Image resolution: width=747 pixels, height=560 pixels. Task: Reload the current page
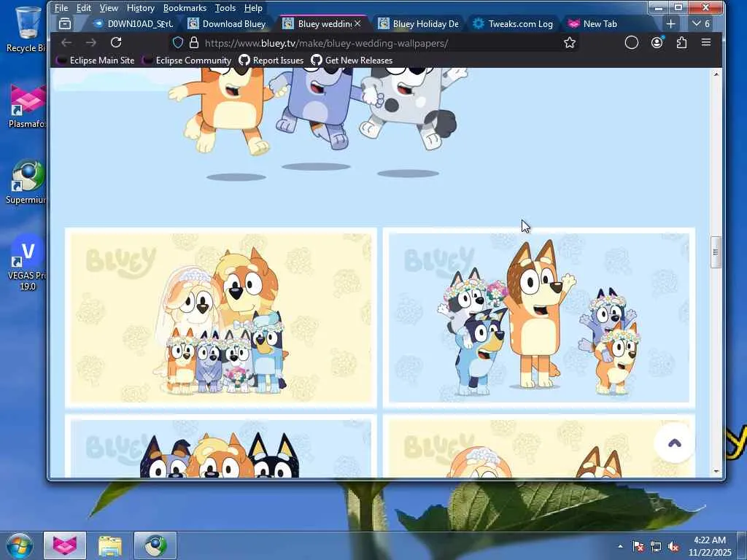(116, 43)
